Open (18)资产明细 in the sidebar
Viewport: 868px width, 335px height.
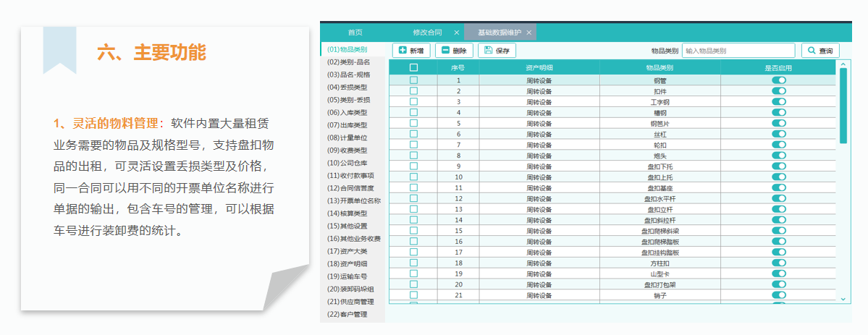[347, 263]
